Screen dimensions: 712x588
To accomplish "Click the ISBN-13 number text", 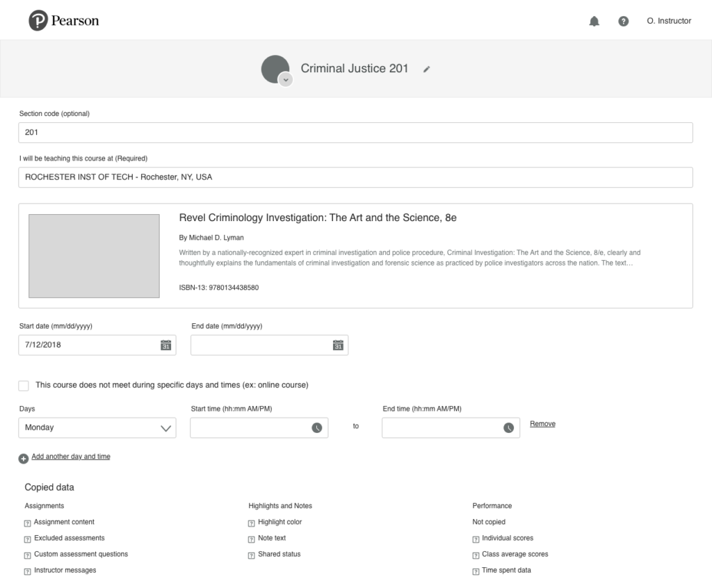I will coord(219,288).
